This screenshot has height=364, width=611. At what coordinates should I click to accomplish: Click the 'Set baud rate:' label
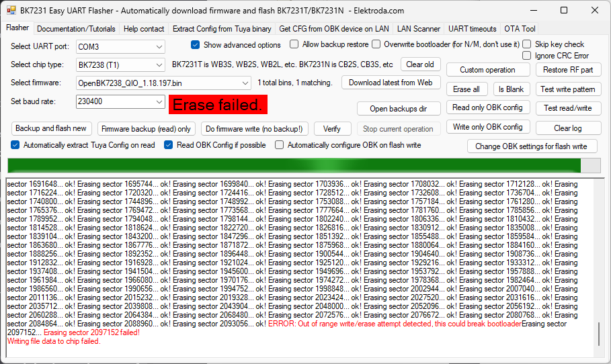pyautogui.click(x=33, y=101)
